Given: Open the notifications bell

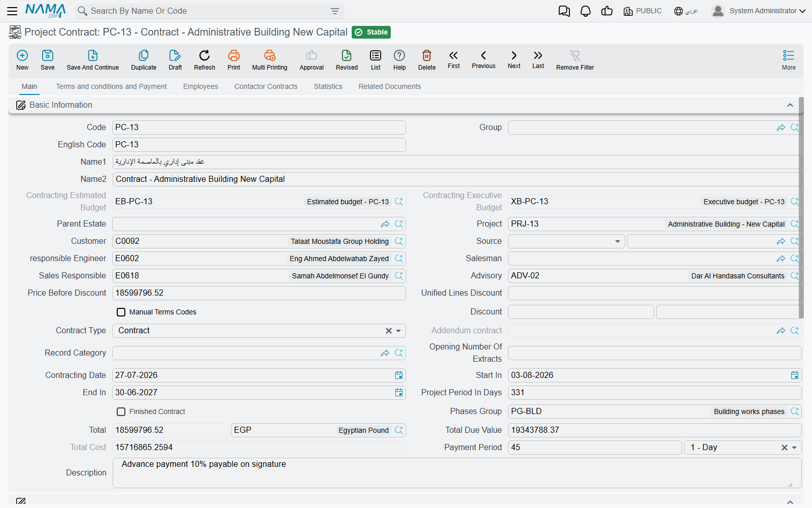Looking at the screenshot, I should [586, 11].
